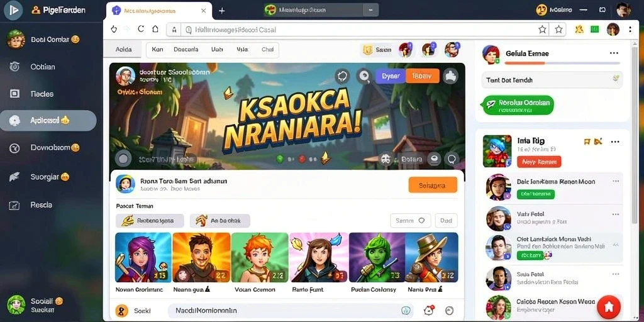The height and width of the screenshot is (322, 644).
Task: Switch to the Uab tab
Action: point(217,49)
